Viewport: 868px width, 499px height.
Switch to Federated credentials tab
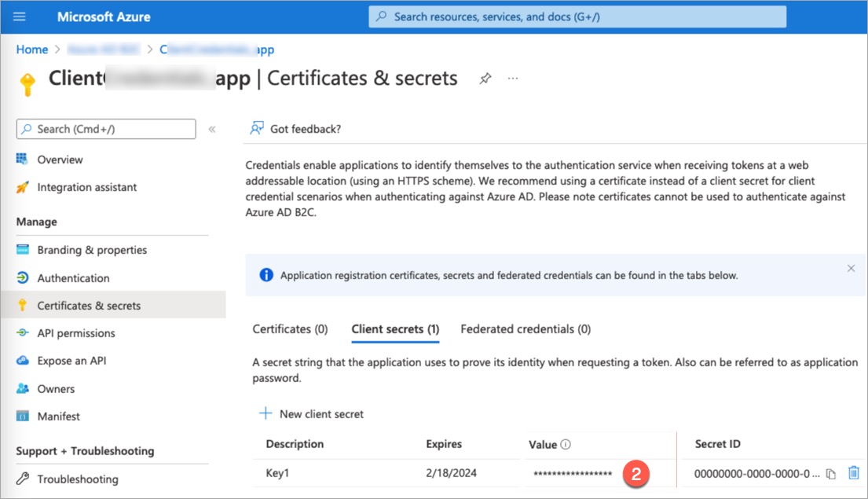click(x=526, y=329)
